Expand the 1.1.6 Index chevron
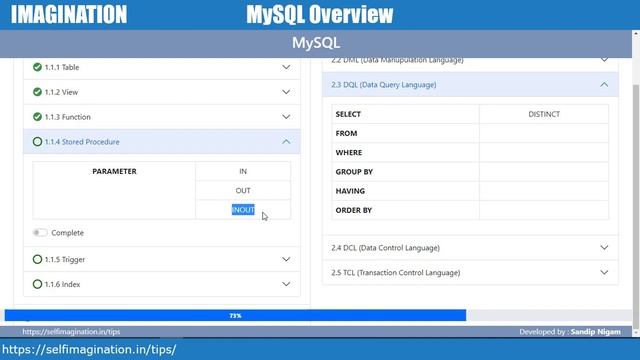 [286, 284]
